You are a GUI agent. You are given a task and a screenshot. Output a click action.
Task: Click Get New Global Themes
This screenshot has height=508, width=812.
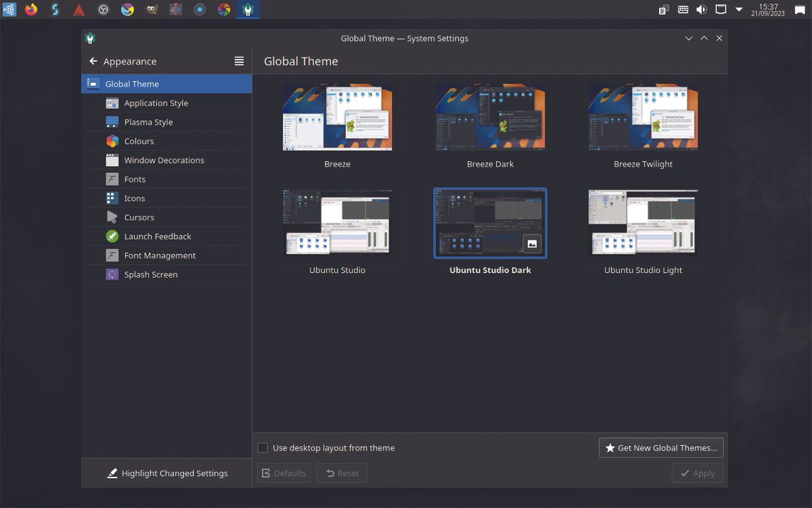pos(661,447)
